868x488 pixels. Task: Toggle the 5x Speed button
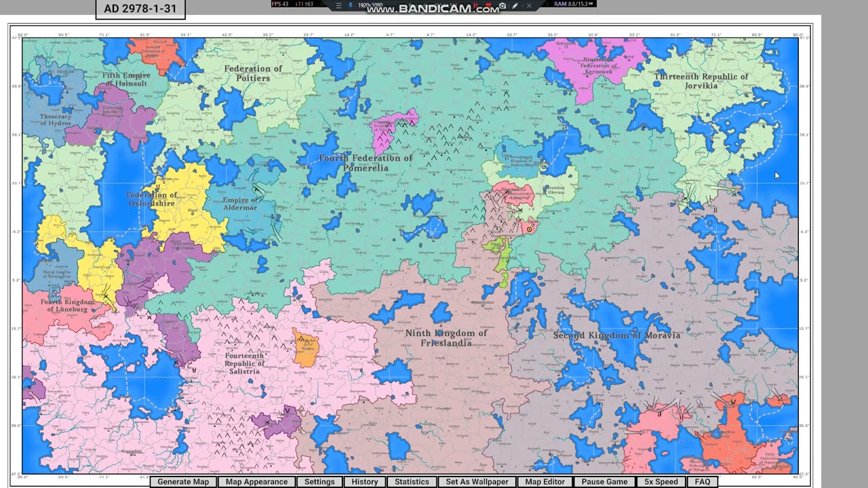pyautogui.click(x=661, y=482)
